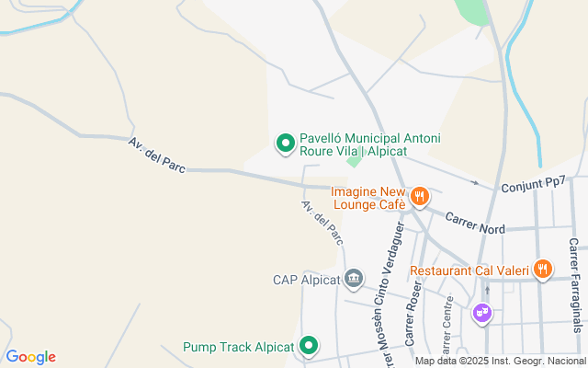Select the Carrer Farraginals street label
588x368 pixels.
pyautogui.click(x=574, y=285)
